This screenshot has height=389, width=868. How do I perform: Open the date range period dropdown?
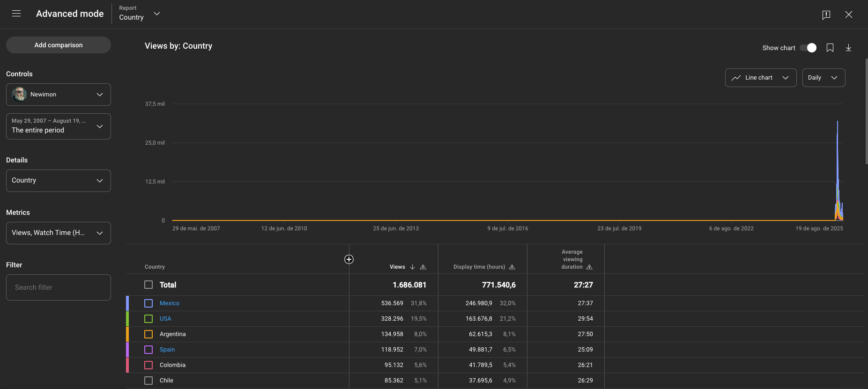pyautogui.click(x=59, y=126)
